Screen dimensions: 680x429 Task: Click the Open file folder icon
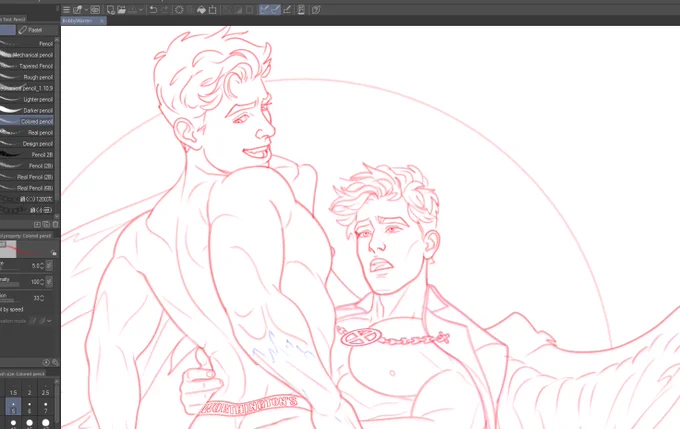121,10
